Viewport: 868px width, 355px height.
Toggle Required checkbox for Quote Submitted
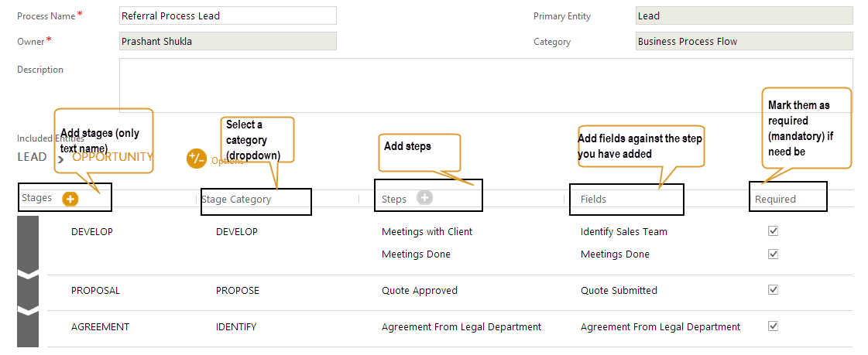tap(772, 289)
